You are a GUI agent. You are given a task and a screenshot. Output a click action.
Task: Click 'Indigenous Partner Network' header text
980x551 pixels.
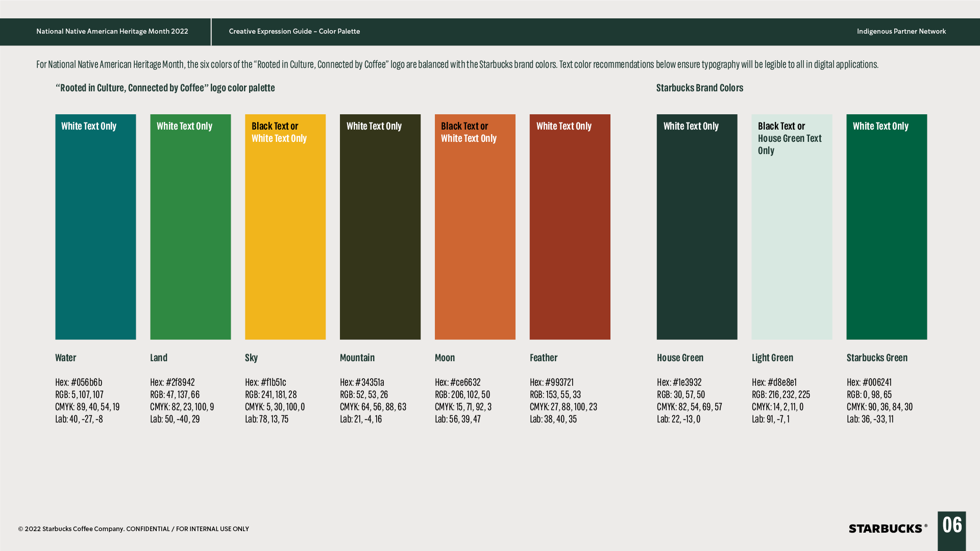(x=901, y=32)
